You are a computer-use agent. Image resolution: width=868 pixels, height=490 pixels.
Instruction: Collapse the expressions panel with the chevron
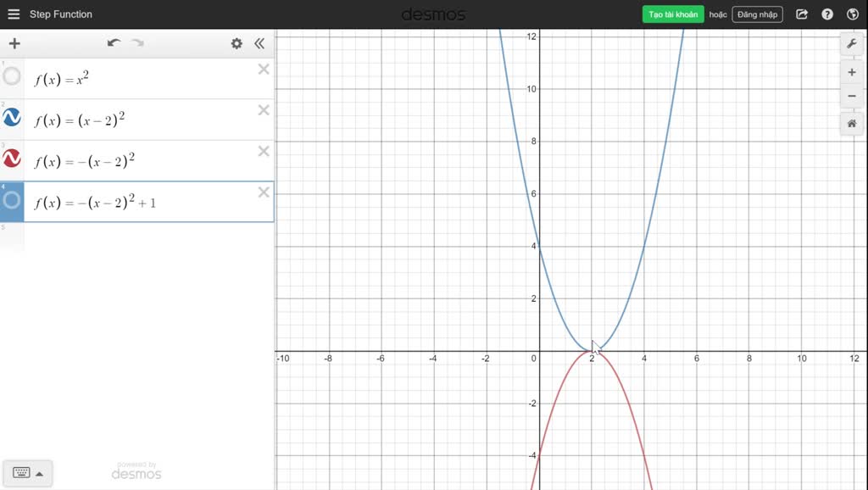pyautogui.click(x=259, y=43)
